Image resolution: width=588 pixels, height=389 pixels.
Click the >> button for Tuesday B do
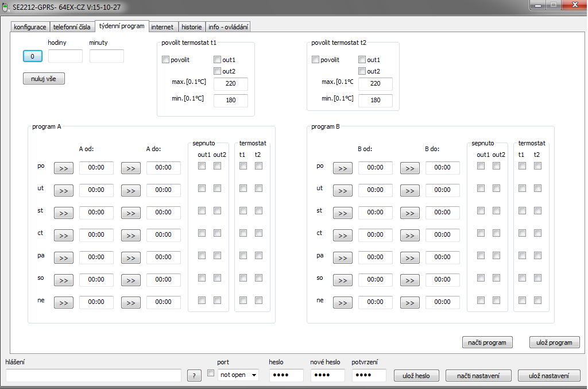coord(409,190)
